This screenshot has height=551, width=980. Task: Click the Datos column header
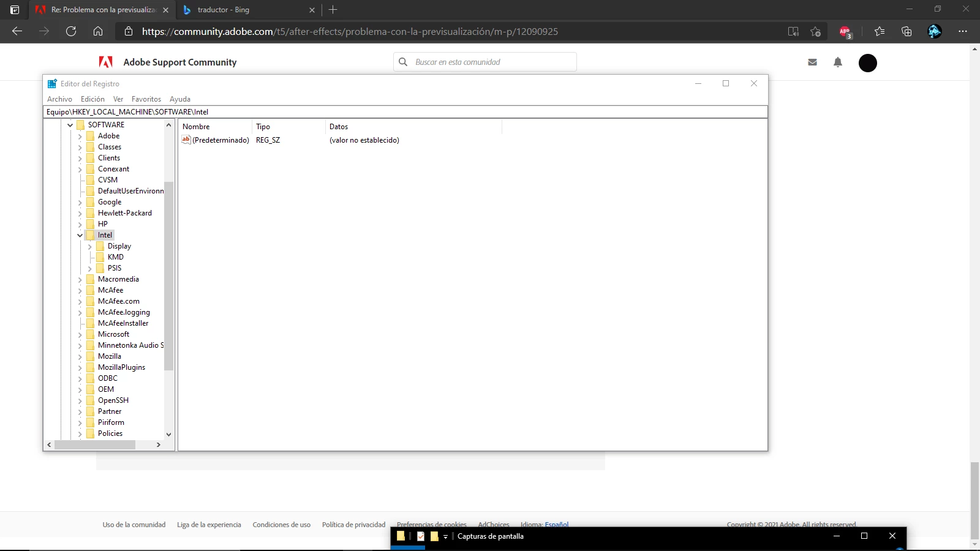[x=413, y=127]
